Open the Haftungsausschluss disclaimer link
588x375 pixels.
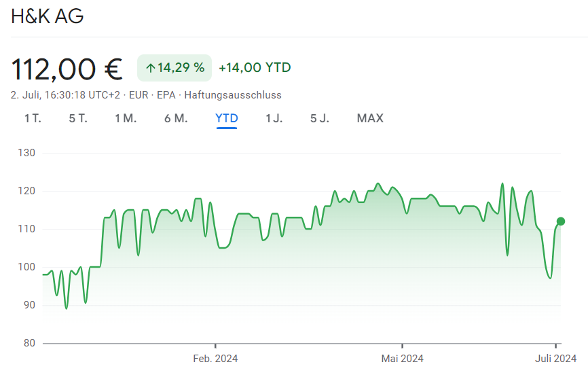(x=233, y=95)
